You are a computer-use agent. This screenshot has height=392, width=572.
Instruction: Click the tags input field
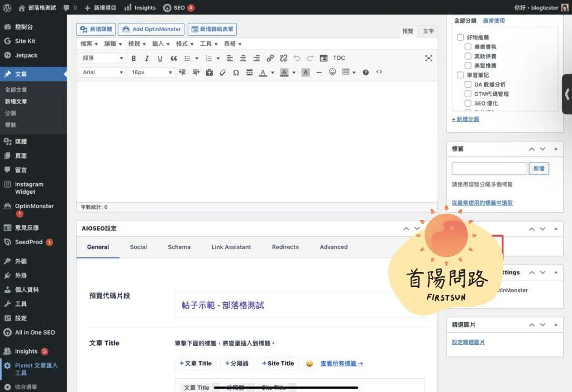click(489, 169)
